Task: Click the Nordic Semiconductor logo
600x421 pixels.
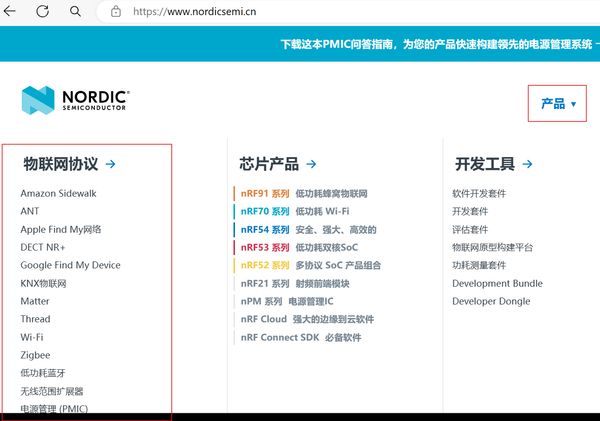Action: click(x=75, y=100)
